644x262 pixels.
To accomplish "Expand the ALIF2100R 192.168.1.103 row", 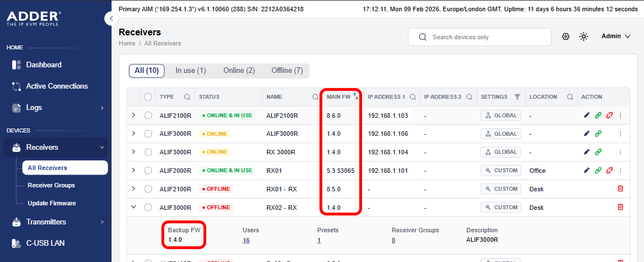I will tap(133, 115).
